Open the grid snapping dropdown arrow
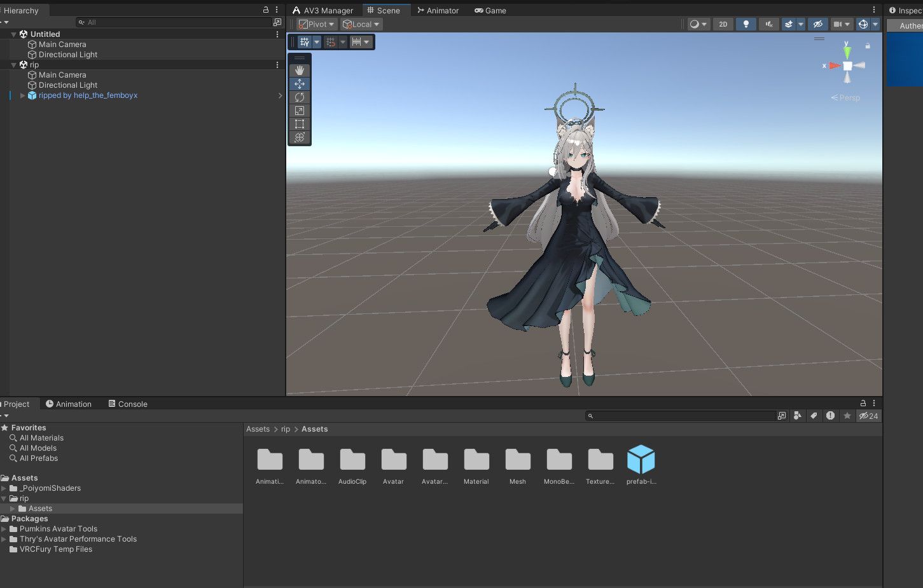Viewport: 923px width, 588px height. 317,42
